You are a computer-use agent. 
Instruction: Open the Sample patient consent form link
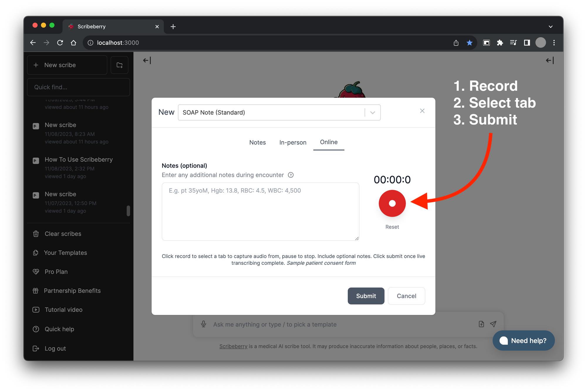[x=321, y=263]
